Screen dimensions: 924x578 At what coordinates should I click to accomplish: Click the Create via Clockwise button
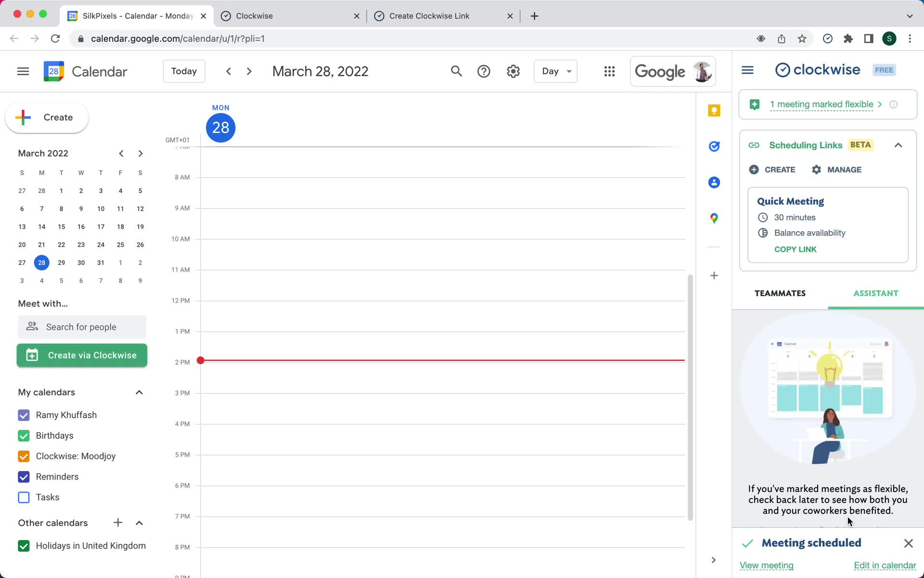click(x=82, y=355)
